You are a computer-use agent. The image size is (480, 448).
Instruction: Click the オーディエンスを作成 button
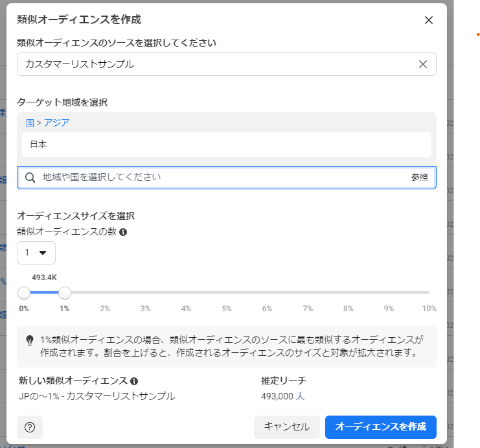point(380,427)
